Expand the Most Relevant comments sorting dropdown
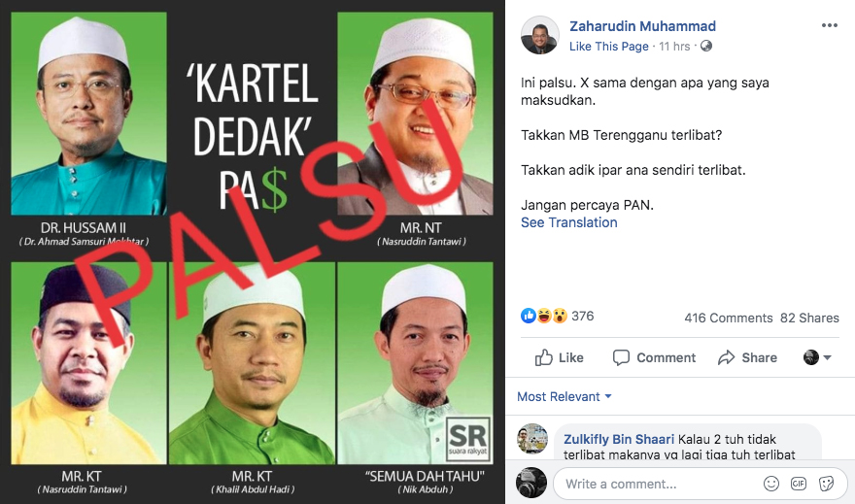The image size is (855, 504). [564, 396]
